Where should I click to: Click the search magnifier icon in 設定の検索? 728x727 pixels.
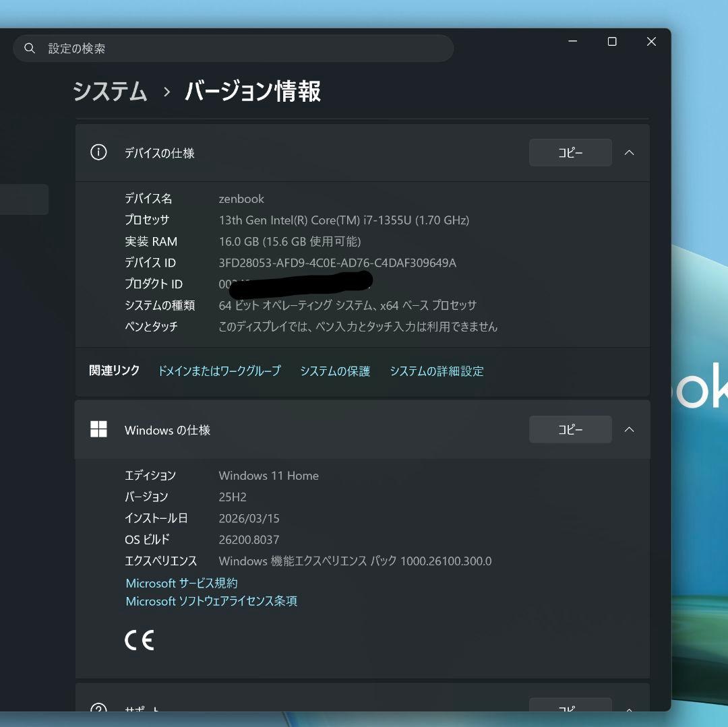click(x=30, y=48)
